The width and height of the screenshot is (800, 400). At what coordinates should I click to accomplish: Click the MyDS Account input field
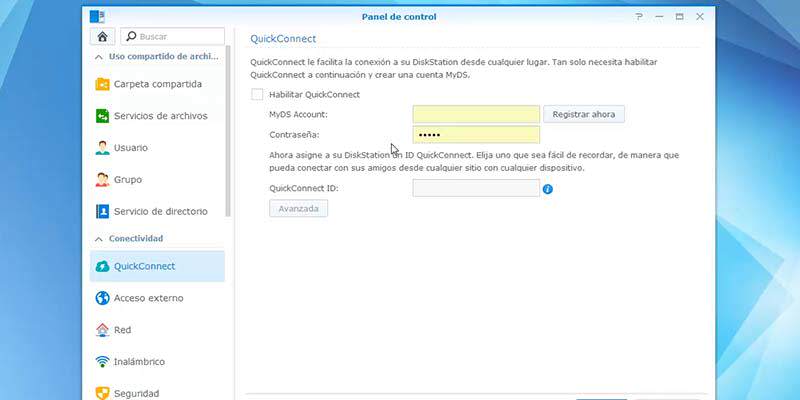(476, 114)
